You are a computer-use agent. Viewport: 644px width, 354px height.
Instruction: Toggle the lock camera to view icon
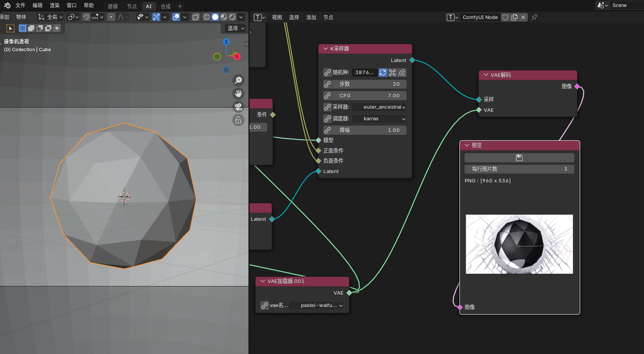238,120
